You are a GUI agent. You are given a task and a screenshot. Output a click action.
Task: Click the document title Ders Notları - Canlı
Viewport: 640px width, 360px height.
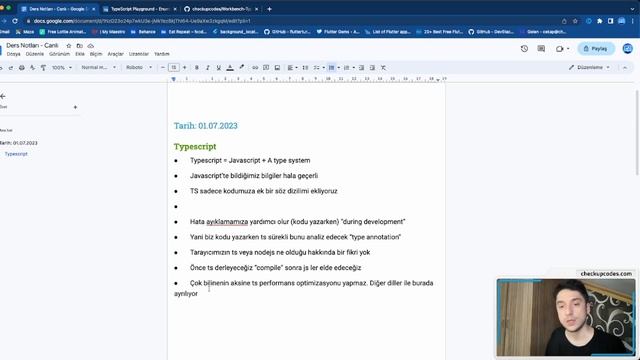(32, 45)
